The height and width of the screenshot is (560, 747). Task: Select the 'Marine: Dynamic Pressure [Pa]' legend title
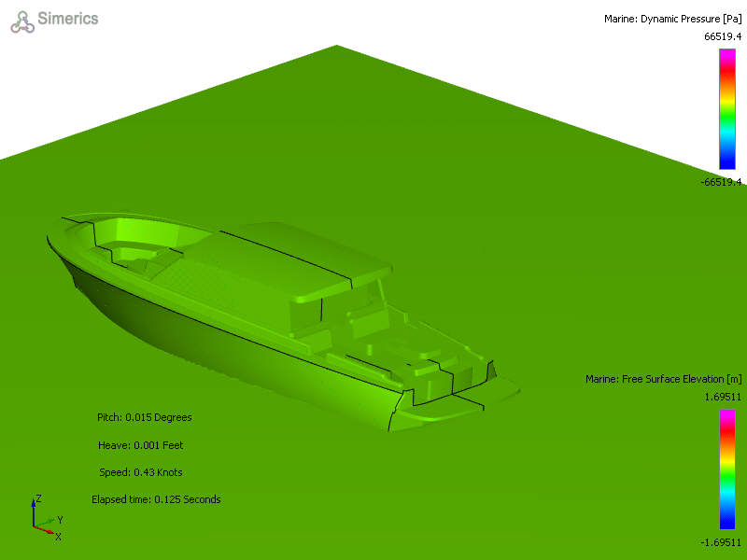click(672, 19)
